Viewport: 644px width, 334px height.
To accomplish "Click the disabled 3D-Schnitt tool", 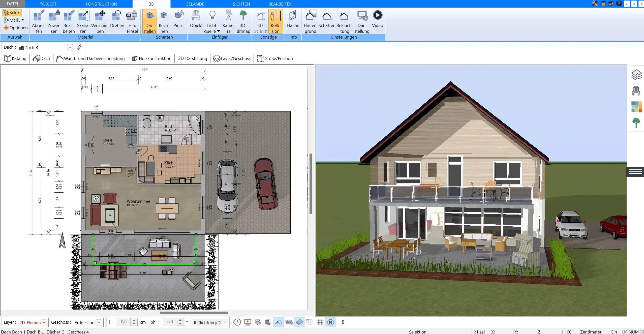I will click(x=261, y=21).
